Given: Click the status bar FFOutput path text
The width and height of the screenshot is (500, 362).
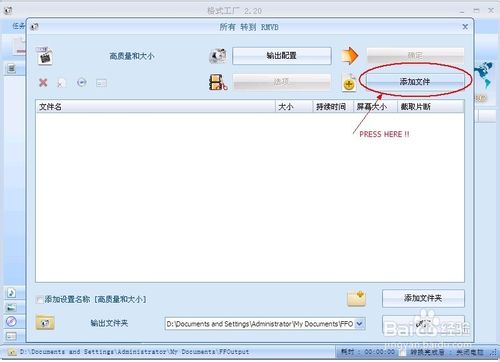Looking at the screenshot, I should 134,352.
